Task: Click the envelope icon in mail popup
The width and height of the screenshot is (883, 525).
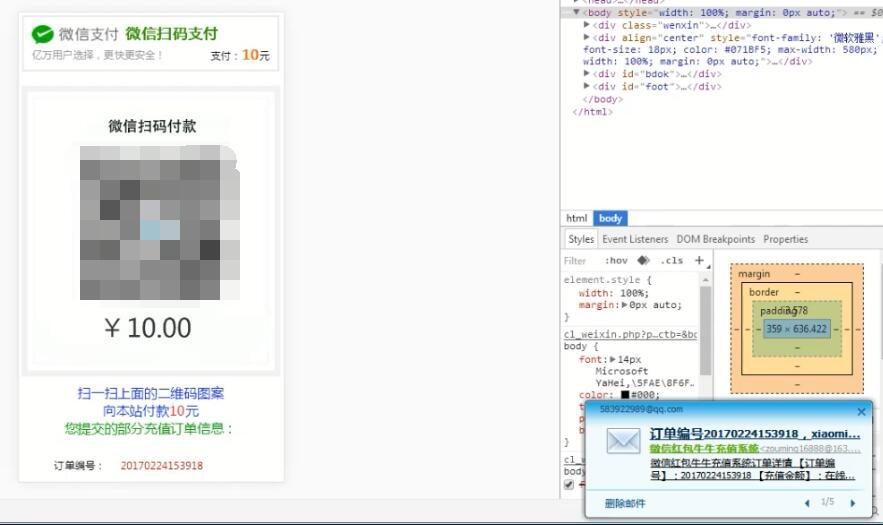Action: click(623, 441)
